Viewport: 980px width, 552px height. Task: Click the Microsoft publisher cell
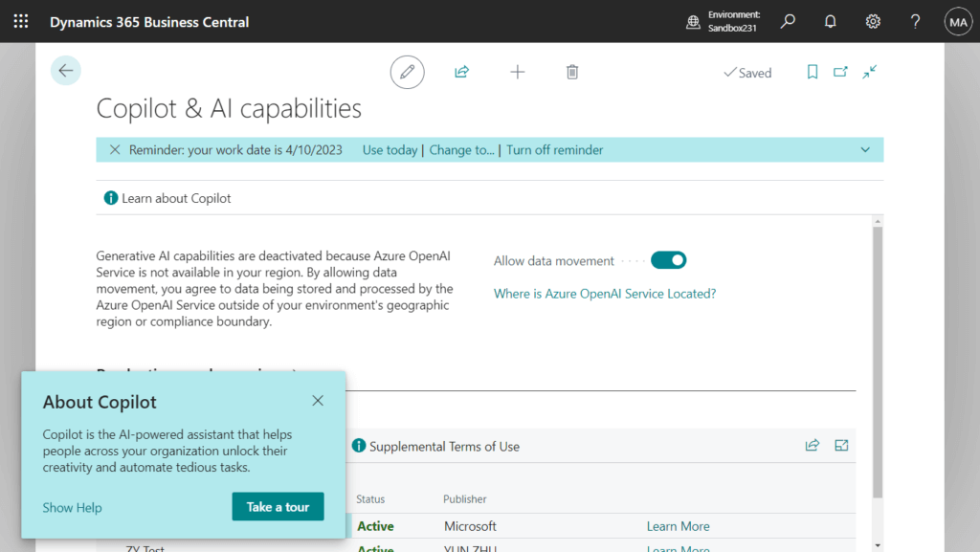click(470, 526)
